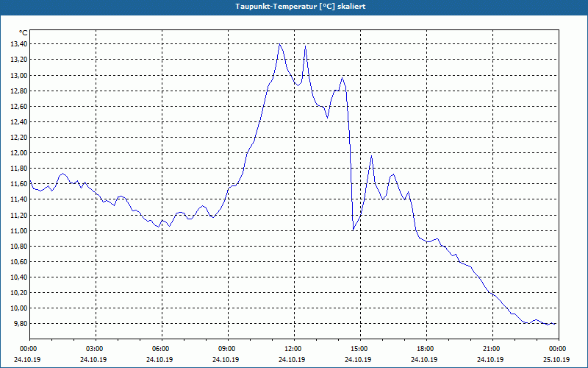
Task: Select the 24.10.19 date under 06:00
Action: [159, 359]
